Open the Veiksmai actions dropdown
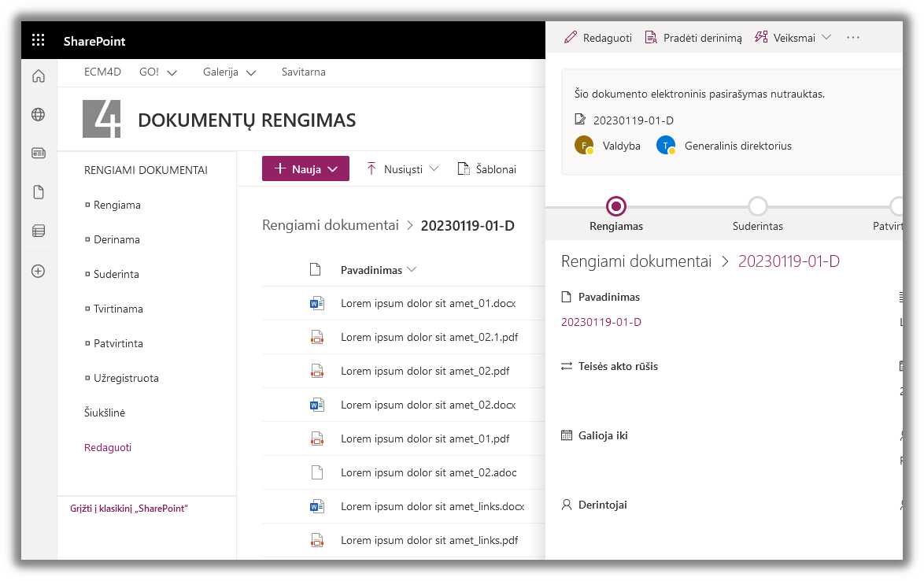This screenshot has height=581, width=924. [793, 38]
